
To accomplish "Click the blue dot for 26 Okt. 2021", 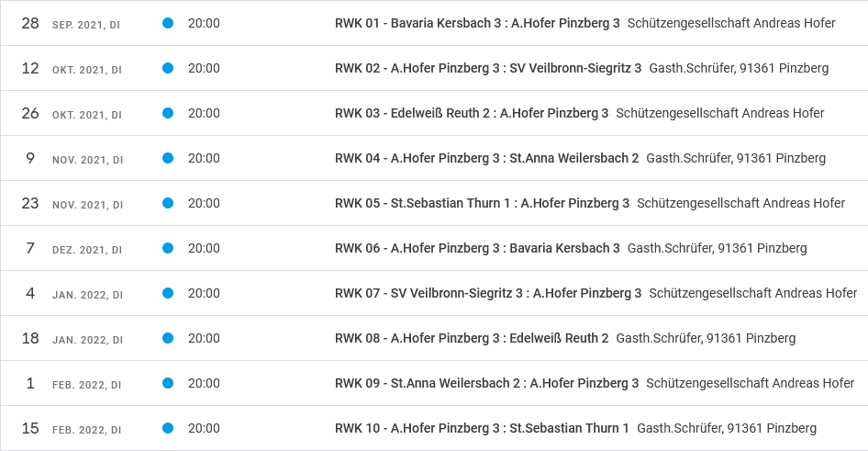I will tap(168, 113).
